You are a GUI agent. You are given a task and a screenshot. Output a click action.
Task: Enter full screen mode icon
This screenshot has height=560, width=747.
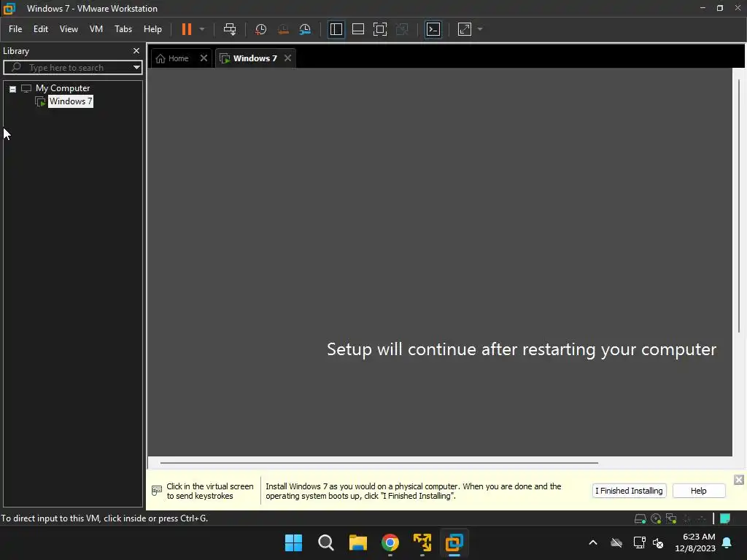click(379, 29)
